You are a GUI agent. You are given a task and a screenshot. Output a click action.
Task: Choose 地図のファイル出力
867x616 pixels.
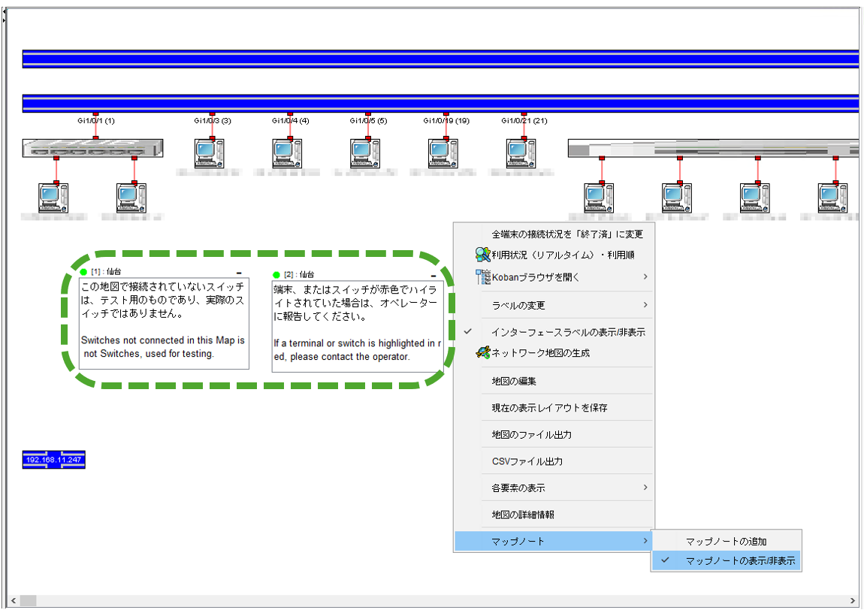[554, 435]
